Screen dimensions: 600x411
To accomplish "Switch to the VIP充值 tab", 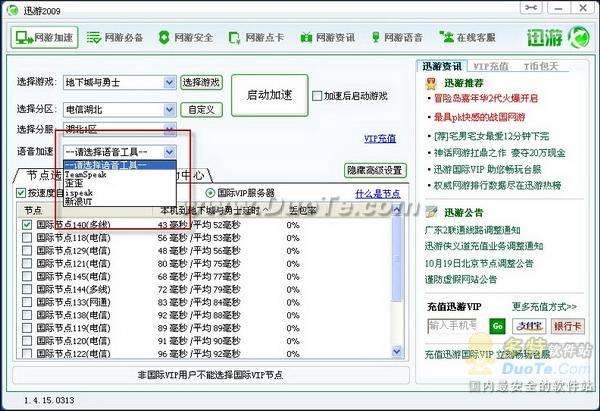I will pos(491,66).
